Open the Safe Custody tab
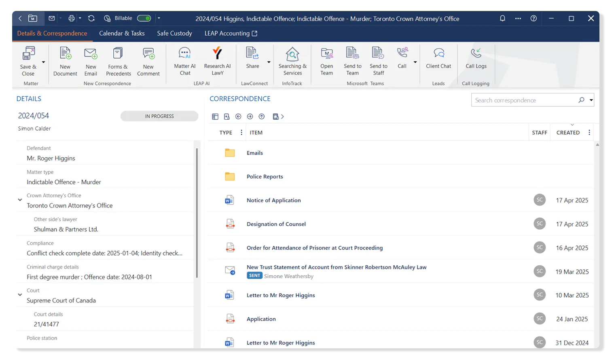 (174, 33)
